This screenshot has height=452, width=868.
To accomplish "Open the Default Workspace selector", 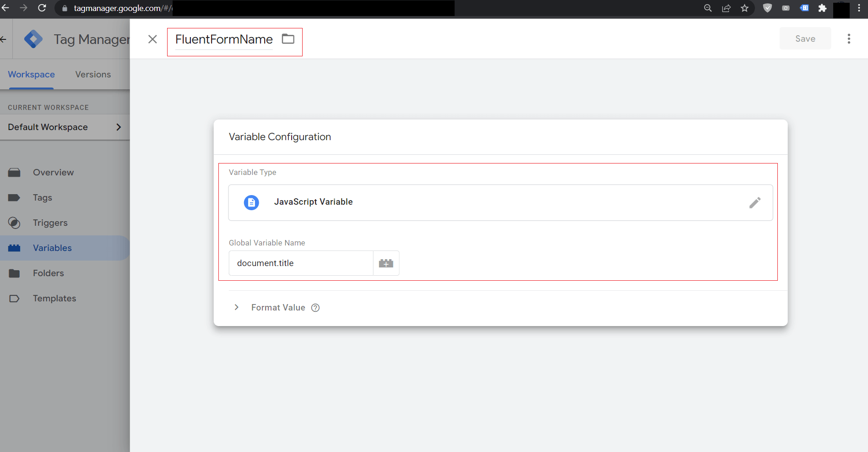I will 65,127.
